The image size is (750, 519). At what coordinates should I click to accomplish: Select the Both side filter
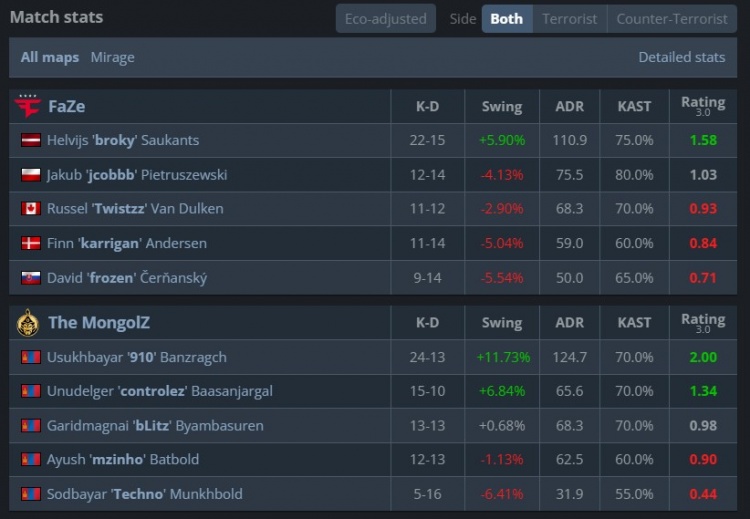pyautogui.click(x=506, y=19)
